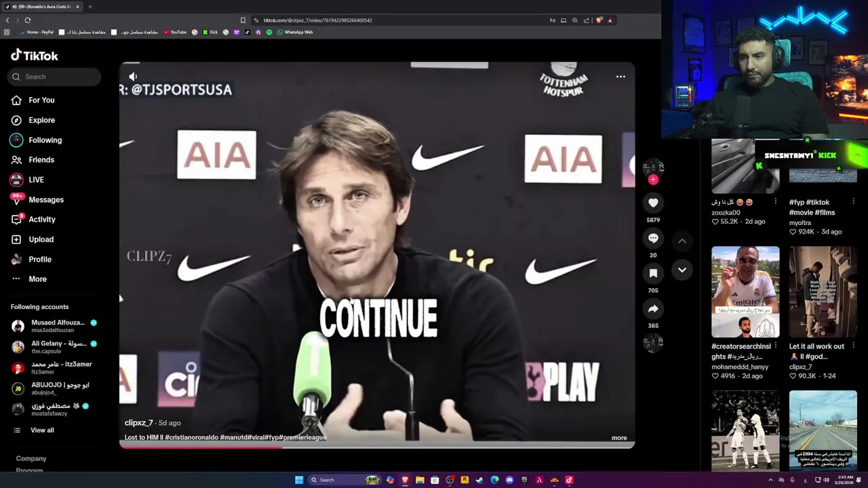Image resolution: width=868 pixels, height=488 pixels.
Task: Open Steam from the taskbar
Action: click(x=479, y=480)
